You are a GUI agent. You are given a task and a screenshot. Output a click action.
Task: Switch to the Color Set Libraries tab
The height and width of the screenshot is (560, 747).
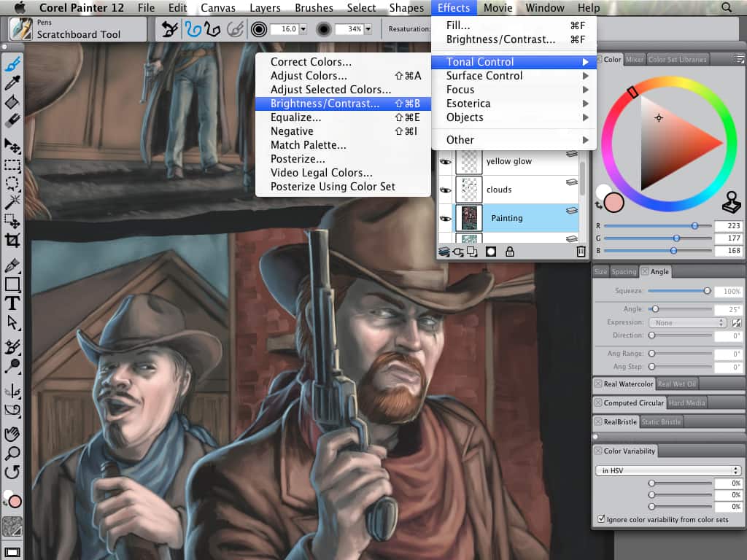point(678,60)
